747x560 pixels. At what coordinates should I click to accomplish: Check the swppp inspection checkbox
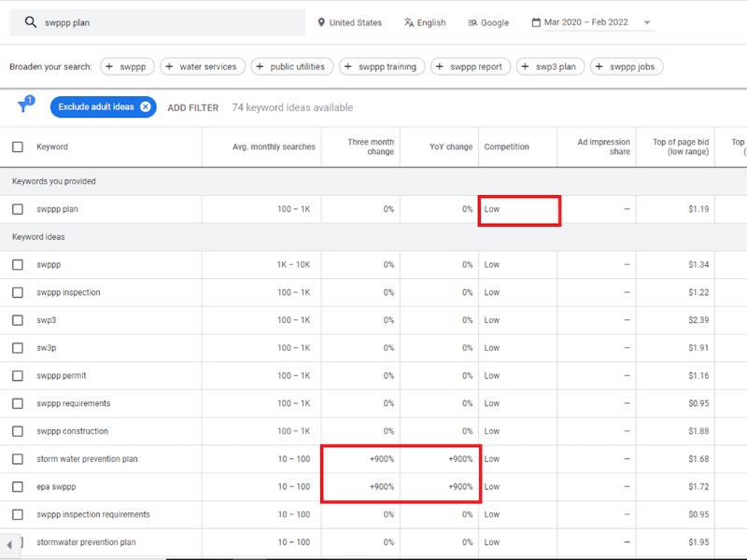pos(18,292)
